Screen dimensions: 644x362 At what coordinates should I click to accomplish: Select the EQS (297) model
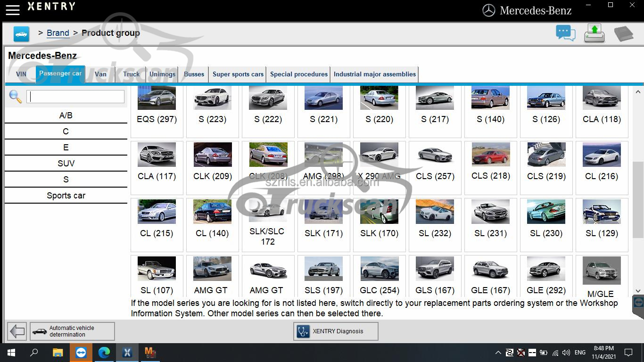tap(157, 111)
